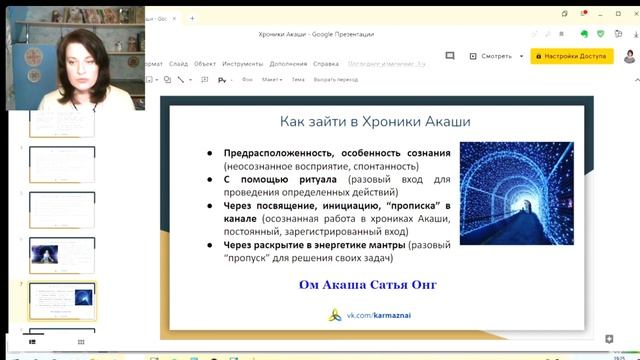Viewport: 640px width, 360px height.
Task: Open the Справка menu
Action: 326,64
